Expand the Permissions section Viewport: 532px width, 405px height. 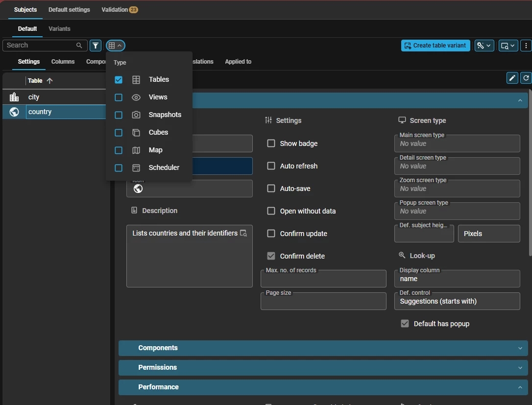(323, 368)
